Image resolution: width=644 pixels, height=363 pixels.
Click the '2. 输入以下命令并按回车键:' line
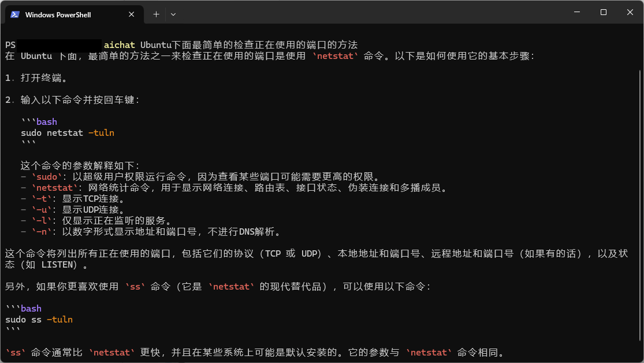[73, 100]
